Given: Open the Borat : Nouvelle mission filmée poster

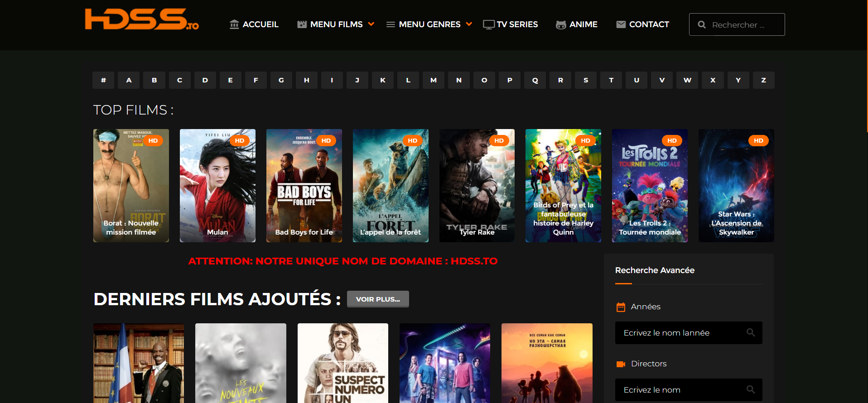Looking at the screenshot, I should [131, 186].
